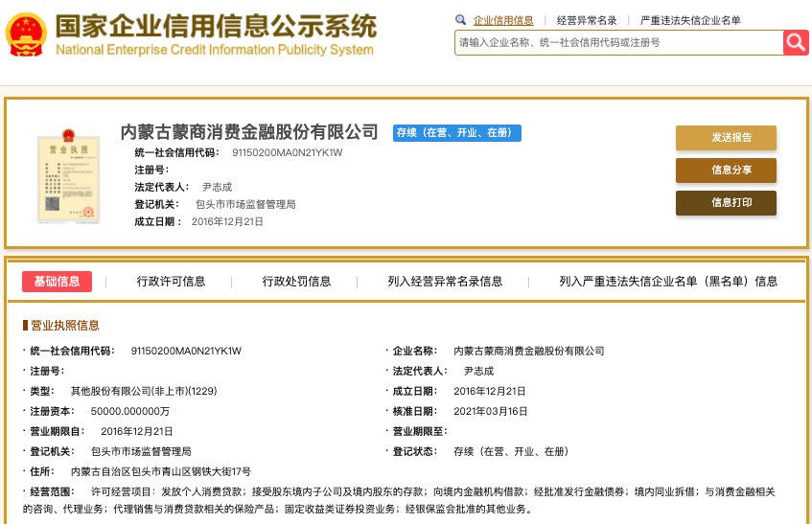Click the company title 内蒙古蒙商消费金融股份有限公司
The width and height of the screenshot is (812, 524).
point(249,132)
